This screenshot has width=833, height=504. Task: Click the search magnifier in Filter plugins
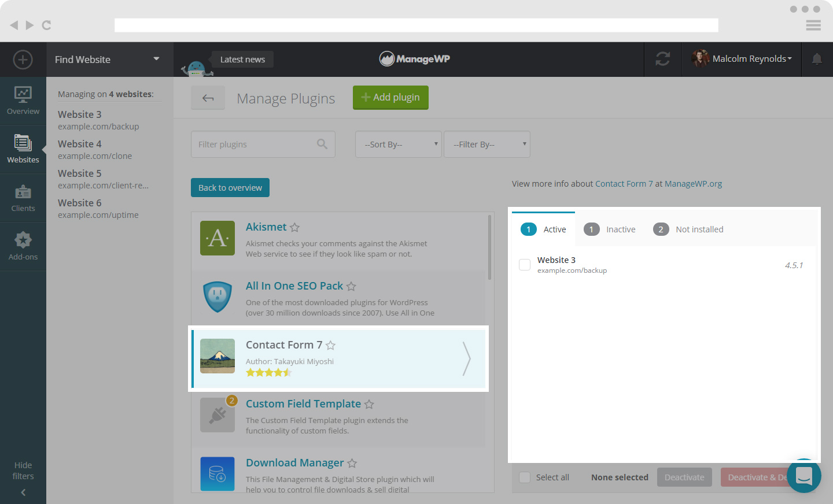322,144
